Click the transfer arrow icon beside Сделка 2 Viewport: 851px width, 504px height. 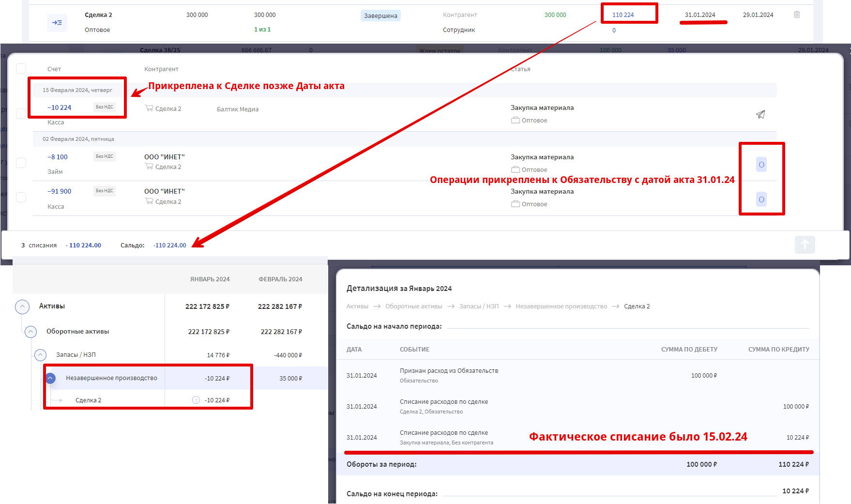coord(57,22)
